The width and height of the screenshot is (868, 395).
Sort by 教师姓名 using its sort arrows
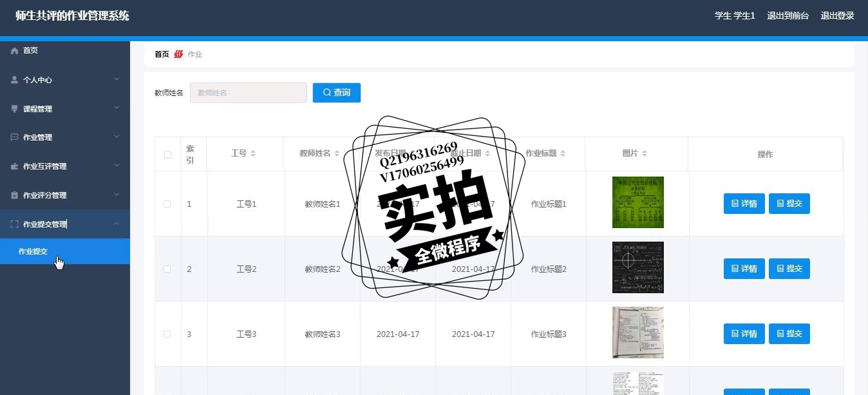click(337, 153)
